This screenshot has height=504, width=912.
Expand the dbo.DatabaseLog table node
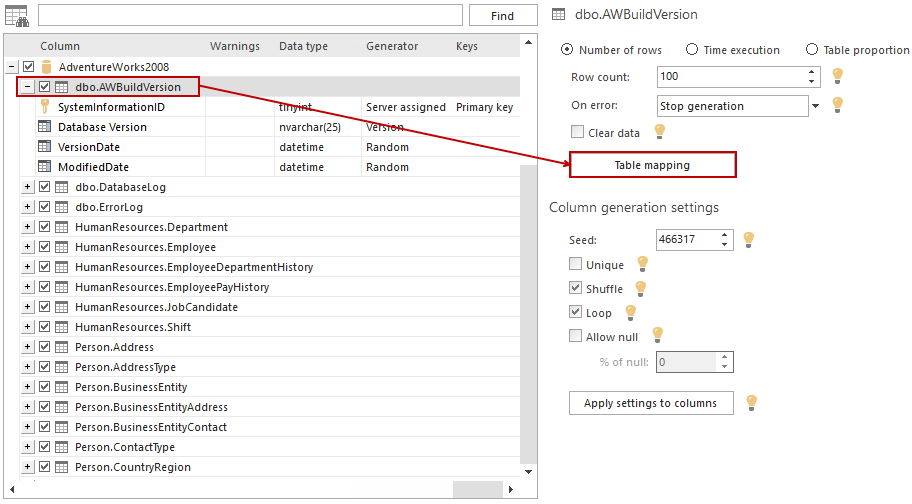(27, 187)
